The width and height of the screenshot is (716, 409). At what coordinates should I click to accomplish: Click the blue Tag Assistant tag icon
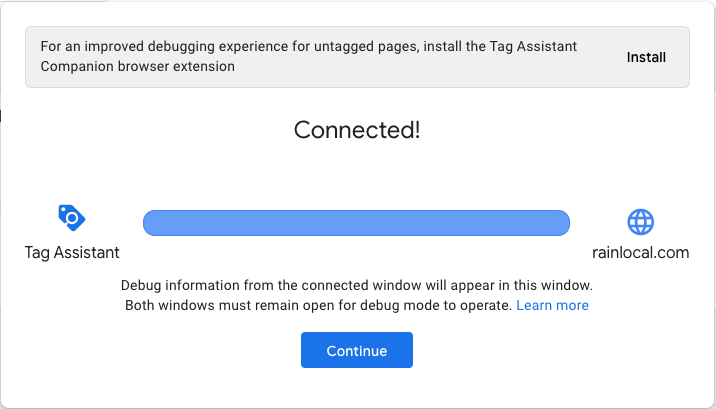pyautogui.click(x=72, y=217)
